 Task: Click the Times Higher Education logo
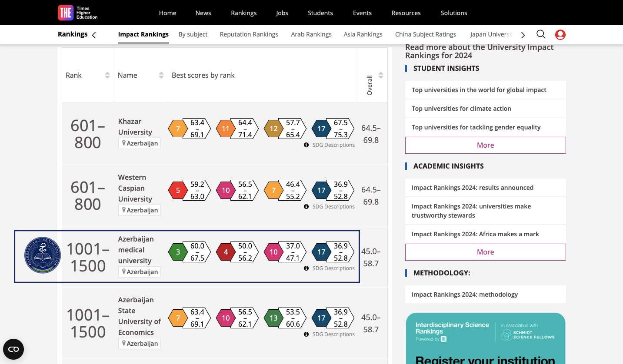click(78, 13)
